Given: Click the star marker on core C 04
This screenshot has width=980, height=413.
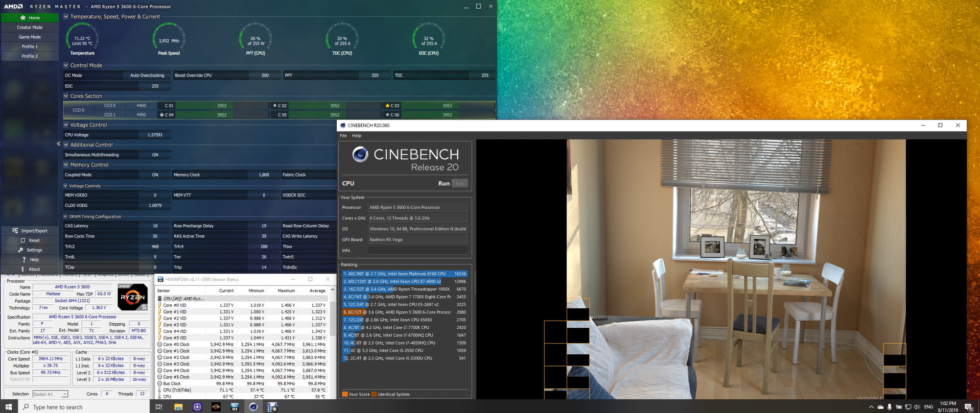Looking at the screenshot, I should (161, 115).
